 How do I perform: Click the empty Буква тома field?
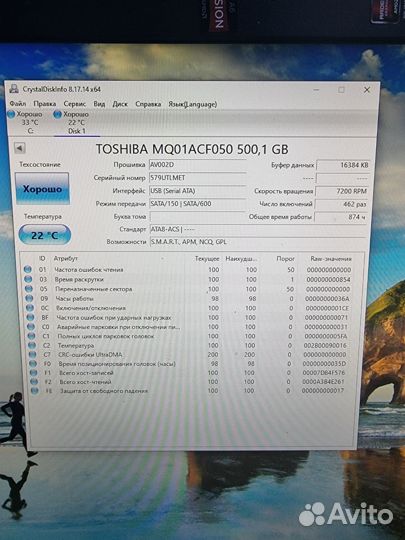point(198,217)
